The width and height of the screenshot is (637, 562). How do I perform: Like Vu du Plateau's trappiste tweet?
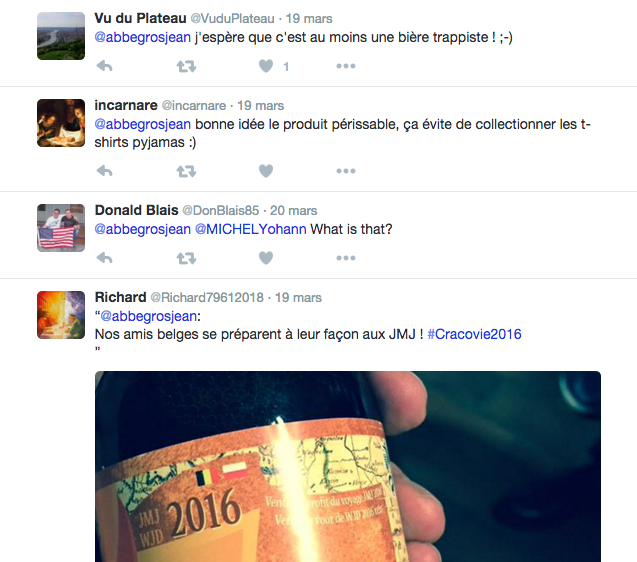[266, 66]
